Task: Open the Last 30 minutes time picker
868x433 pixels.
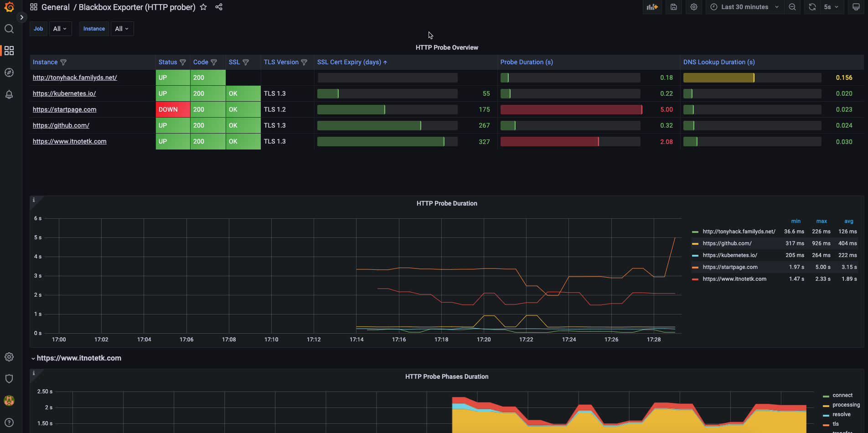Action: click(745, 7)
